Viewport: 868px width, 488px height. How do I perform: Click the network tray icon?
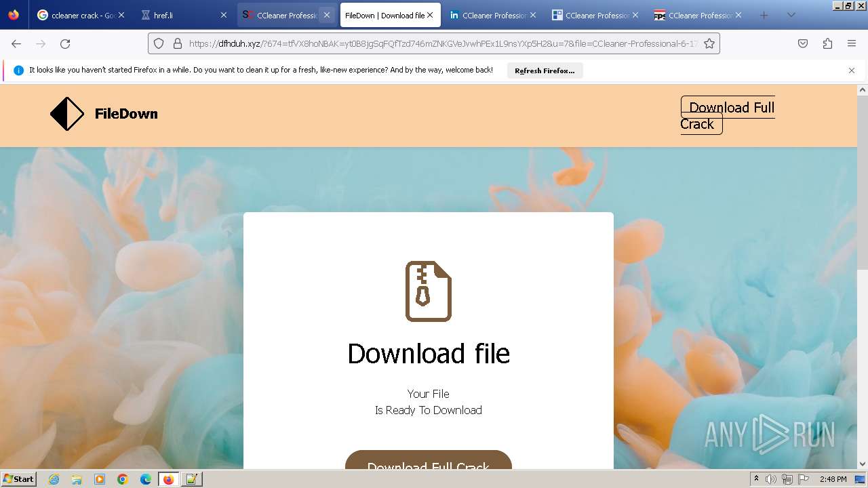pyautogui.click(x=787, y=479)
